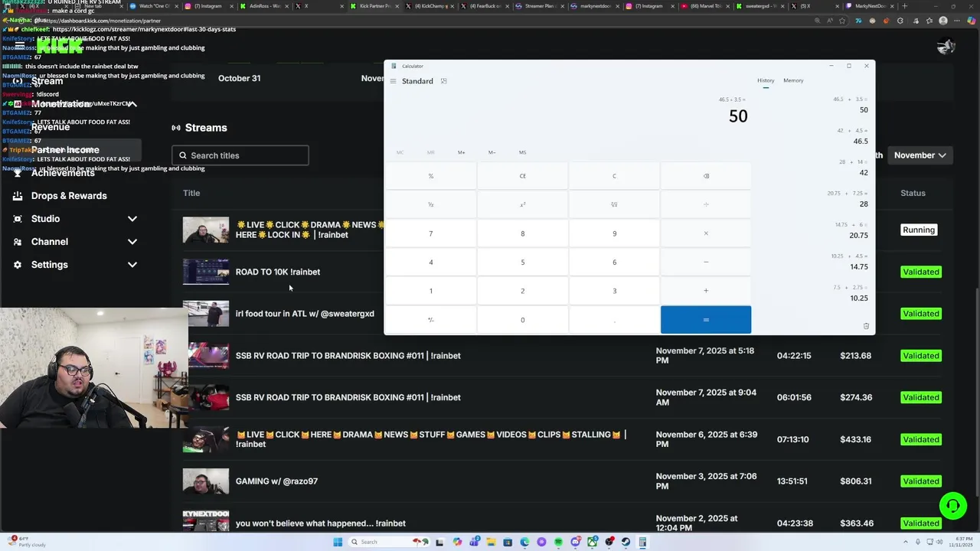
Task: Click the $433.16 revenue value
Action: (855, 439)
